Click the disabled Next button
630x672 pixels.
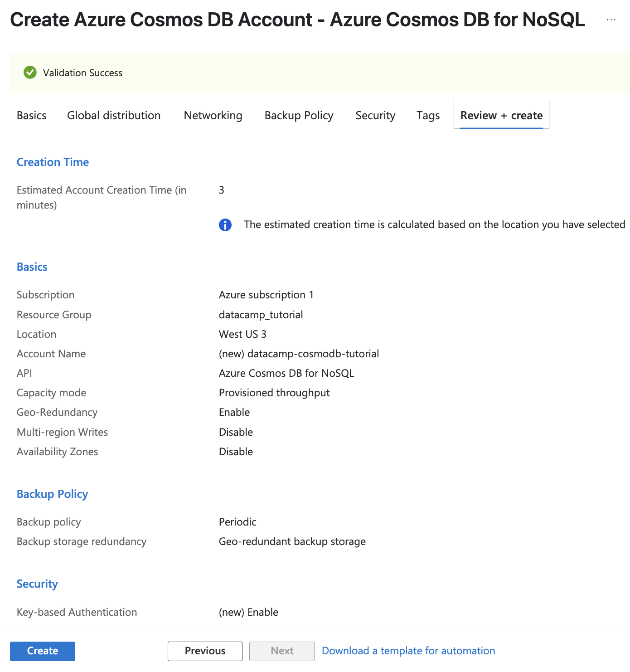[x=282, y=651]
